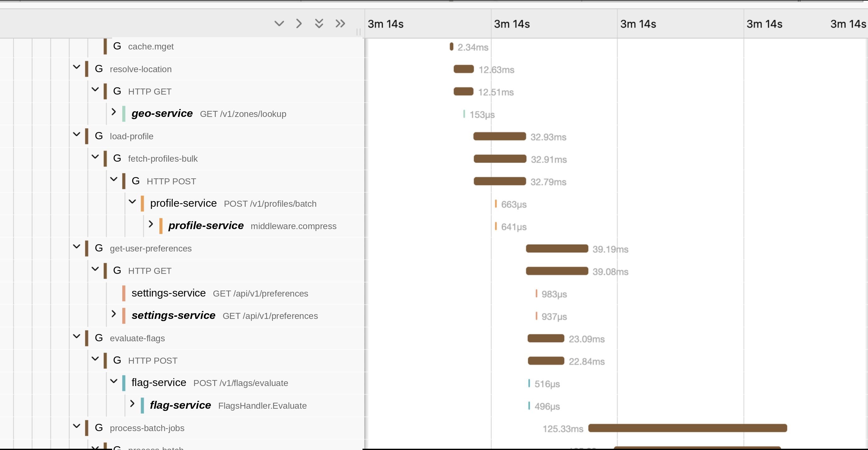Click the 663µs profile-service marker

coord(496,204)
